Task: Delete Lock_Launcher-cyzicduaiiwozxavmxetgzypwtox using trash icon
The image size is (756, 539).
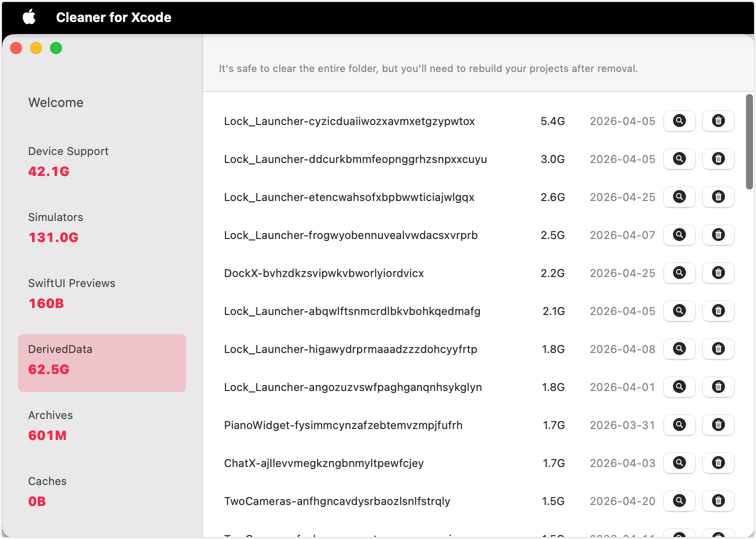Action: coord(718,121)
